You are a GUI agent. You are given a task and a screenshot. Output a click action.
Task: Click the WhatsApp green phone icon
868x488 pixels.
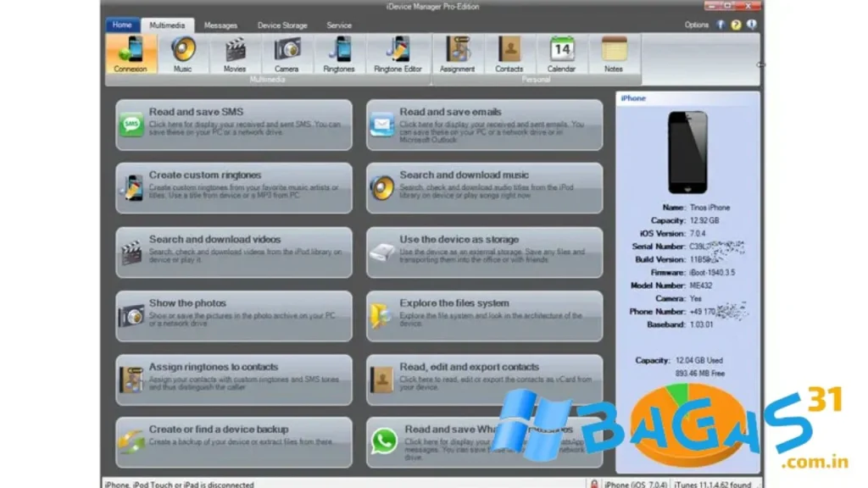click(x=384, y=441)
